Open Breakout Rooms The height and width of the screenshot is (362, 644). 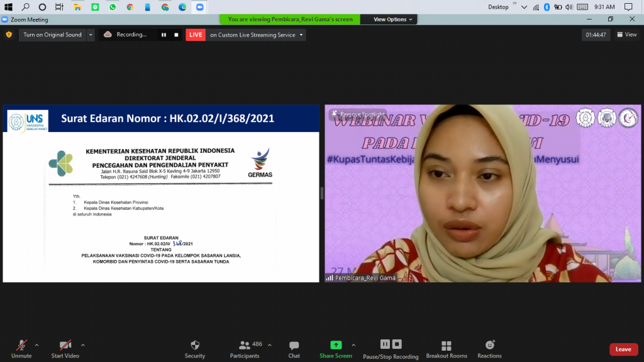pos(447,349)
